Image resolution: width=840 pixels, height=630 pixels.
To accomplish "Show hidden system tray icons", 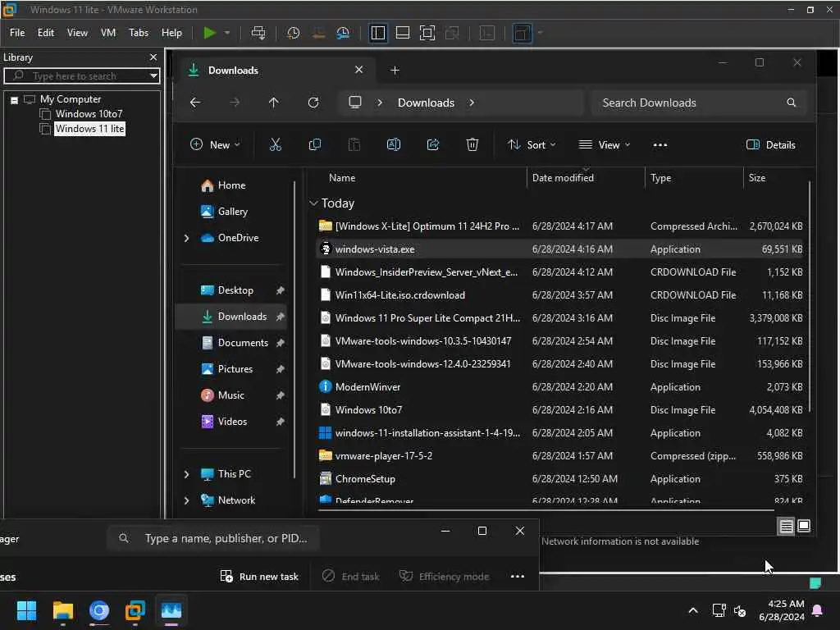I will pyautogui.click(x=692, y=610).
